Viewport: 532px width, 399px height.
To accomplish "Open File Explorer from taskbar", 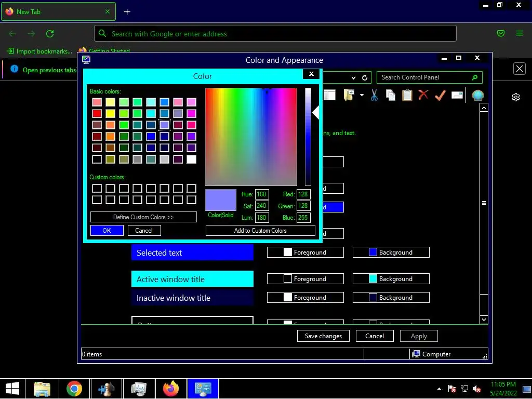I will coord(42,389).
